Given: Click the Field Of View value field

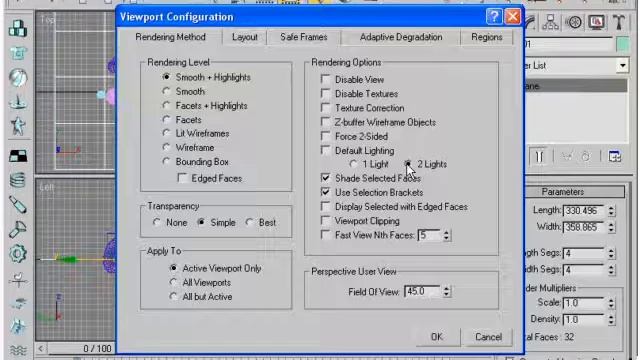Looking at the screenshot, I should [x=422, y=291].
